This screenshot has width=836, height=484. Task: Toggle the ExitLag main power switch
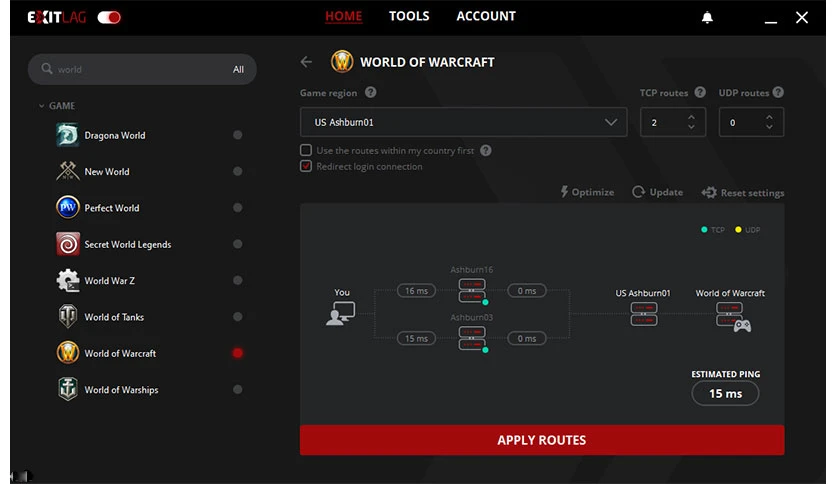[x=109, y=18]
